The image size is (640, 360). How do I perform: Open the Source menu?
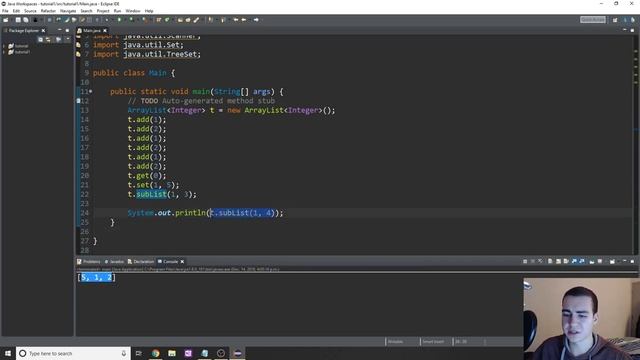(x=30, y=11)
